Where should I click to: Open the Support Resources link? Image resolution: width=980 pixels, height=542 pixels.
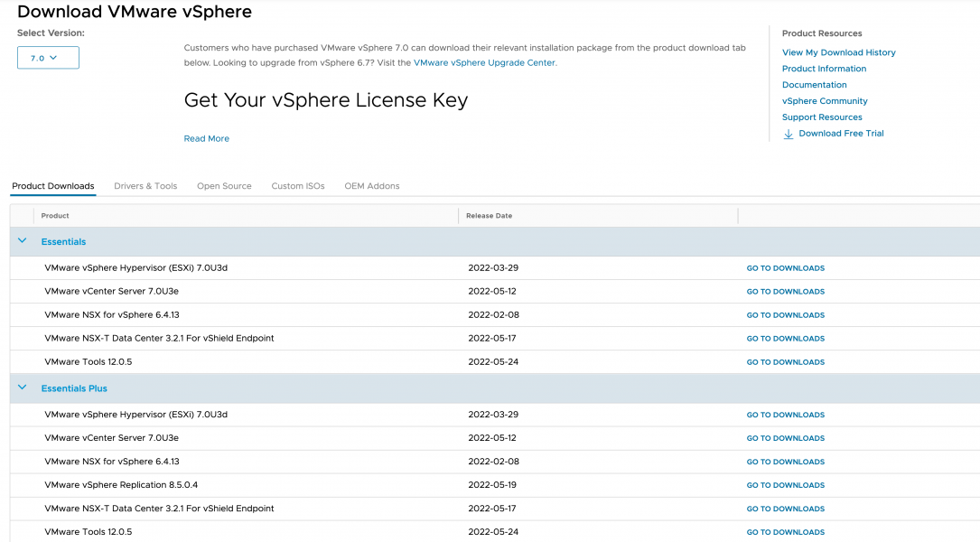pyautogui.click(x=822, y=117)
